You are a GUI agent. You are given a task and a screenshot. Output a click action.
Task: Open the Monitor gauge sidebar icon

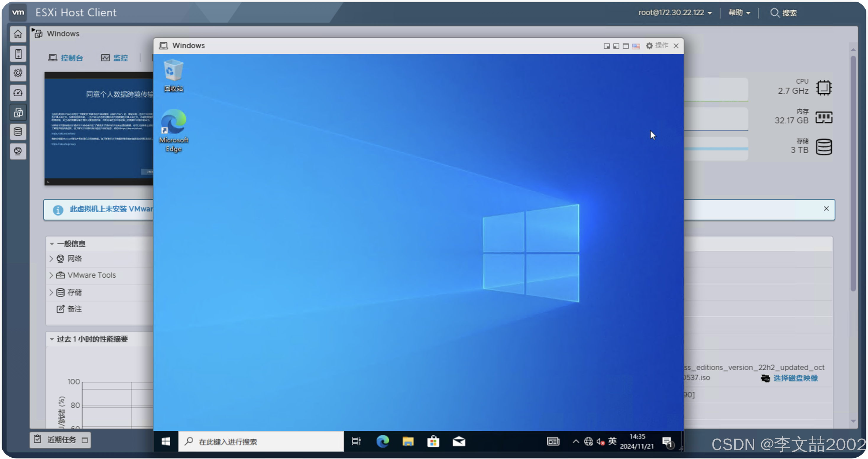pyautogui.click(x=18, y=93)
